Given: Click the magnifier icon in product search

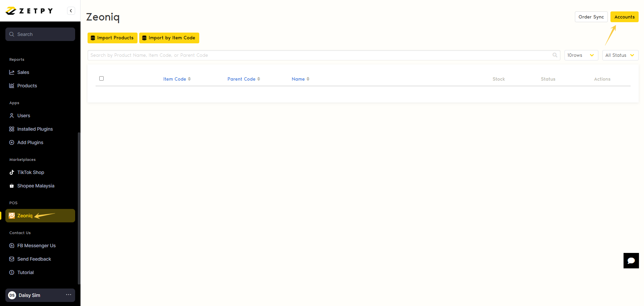Looking at the screenshot, I should pyautogui.click(x=555, y=55).
